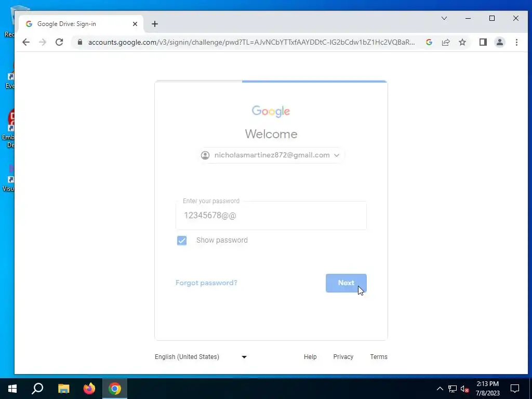Reload the sign-in page
The height and width of the screenshot is (399, 532).
(x=59, y=42)
